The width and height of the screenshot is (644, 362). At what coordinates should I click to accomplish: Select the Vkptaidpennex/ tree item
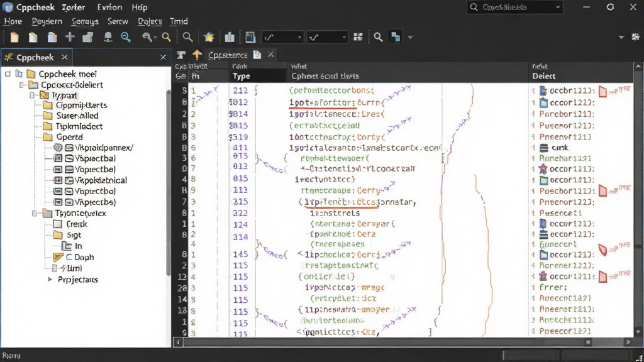pos(104,147)
